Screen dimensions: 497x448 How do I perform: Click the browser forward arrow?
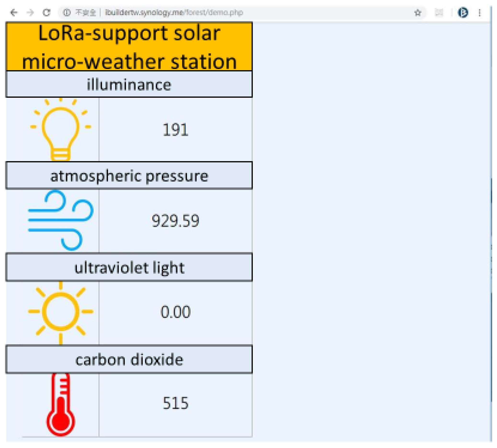click(30, 12)
